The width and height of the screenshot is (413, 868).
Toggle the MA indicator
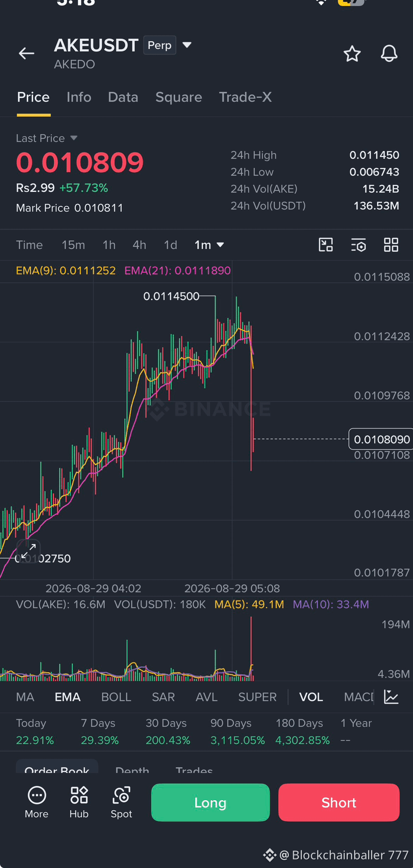[x=25, y=697]
